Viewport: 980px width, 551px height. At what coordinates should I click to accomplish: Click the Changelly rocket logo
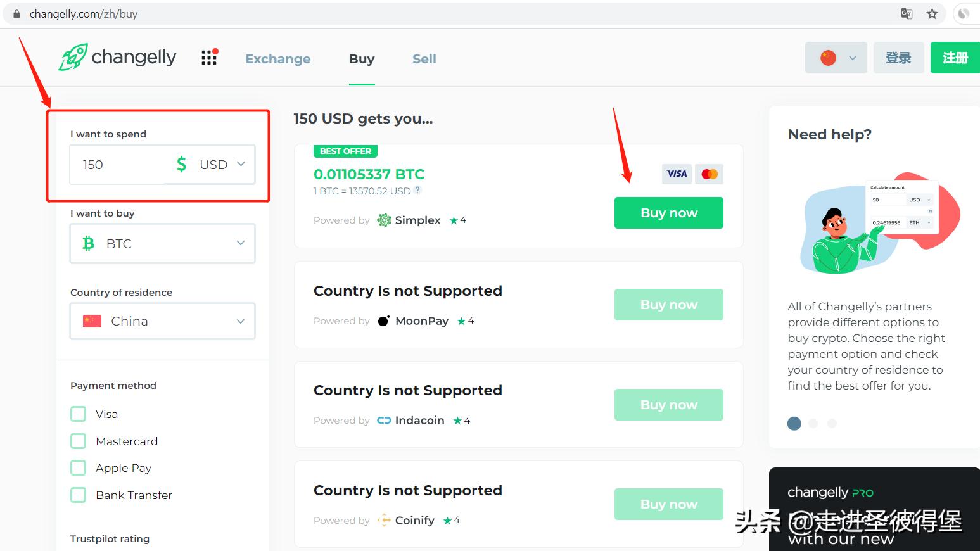point(73,58)
